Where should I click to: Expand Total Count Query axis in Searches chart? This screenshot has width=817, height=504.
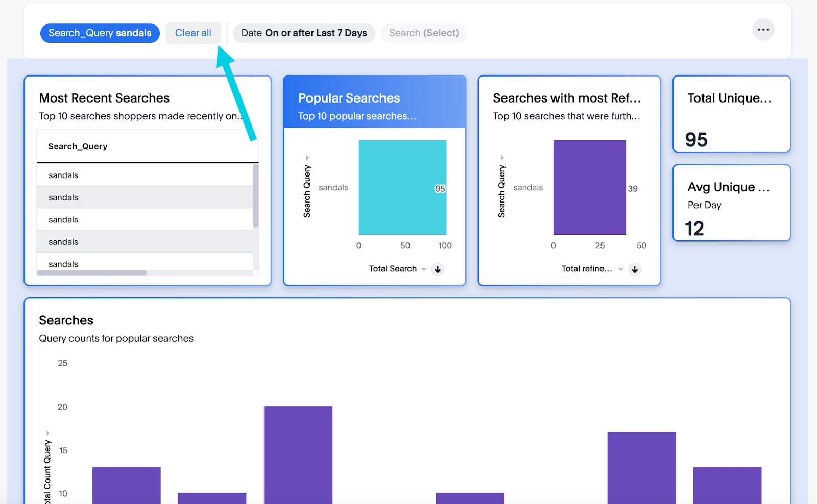[48, 433]
